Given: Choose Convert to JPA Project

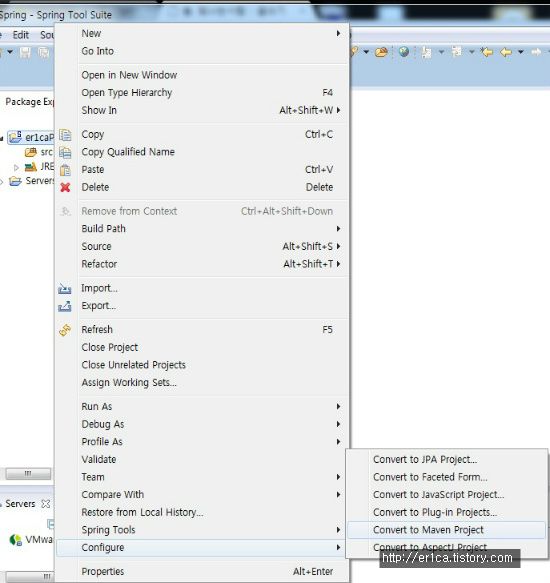Looking at the screenshot, I should [446, 460].
